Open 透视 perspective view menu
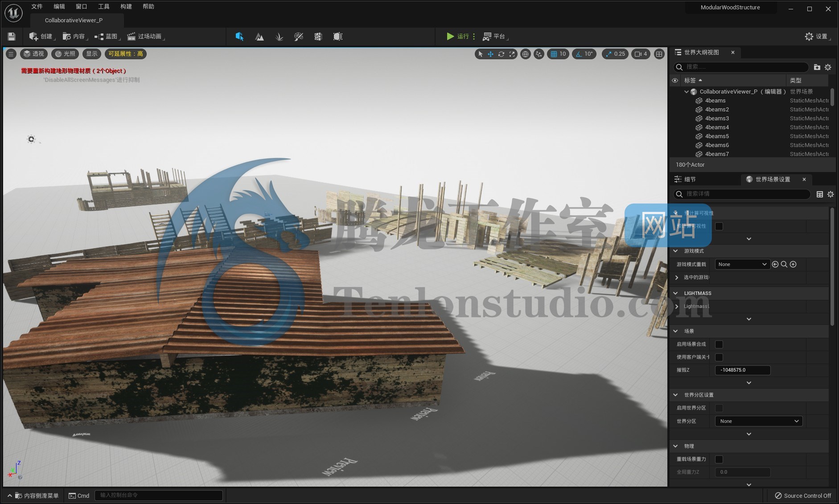This screenshot has height=504, width=839. [33, 54]
